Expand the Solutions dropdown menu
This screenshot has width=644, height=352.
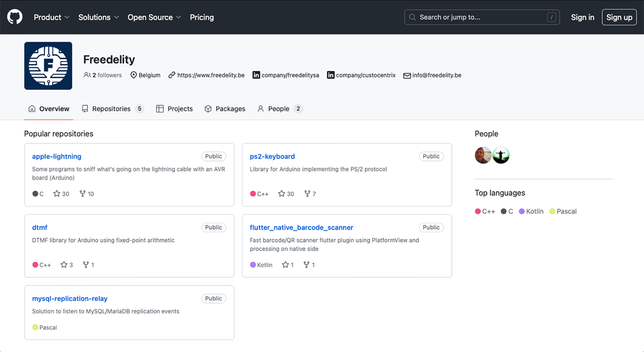coord(98,17)
